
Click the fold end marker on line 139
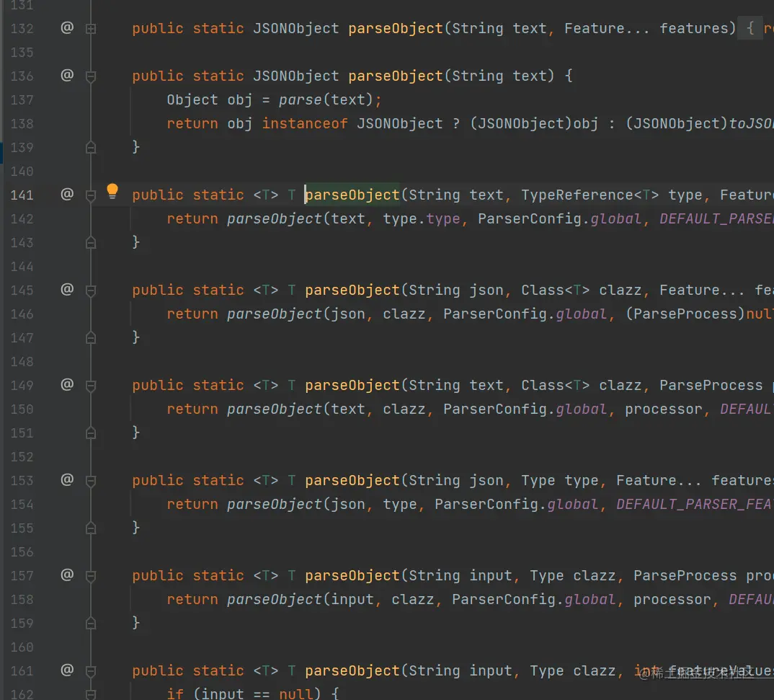click(x=91, y=147)
